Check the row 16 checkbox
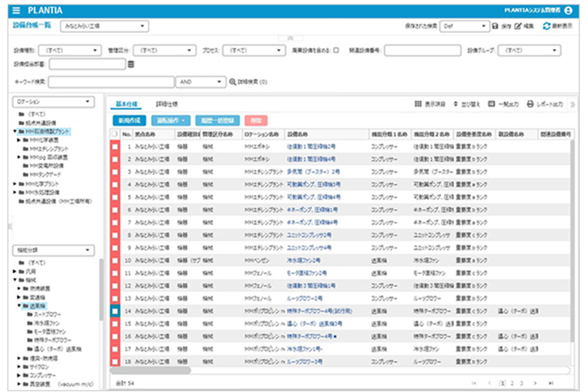The height and width of the screenshot is (392, 588). click(x=115, y=337)
